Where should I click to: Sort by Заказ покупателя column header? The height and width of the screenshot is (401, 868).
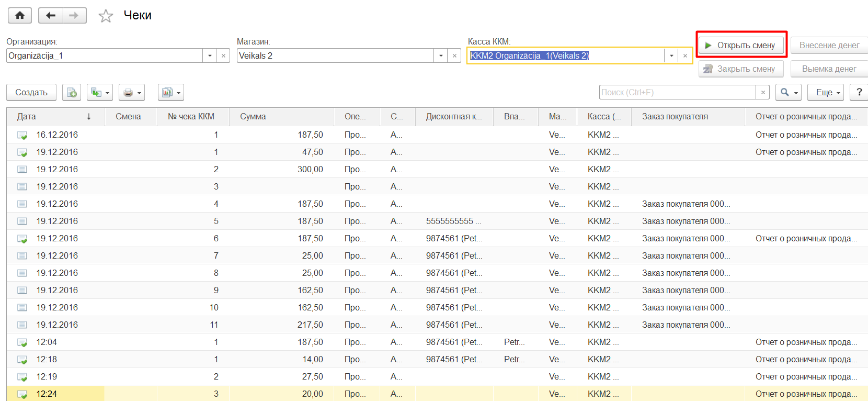(688, 117)
